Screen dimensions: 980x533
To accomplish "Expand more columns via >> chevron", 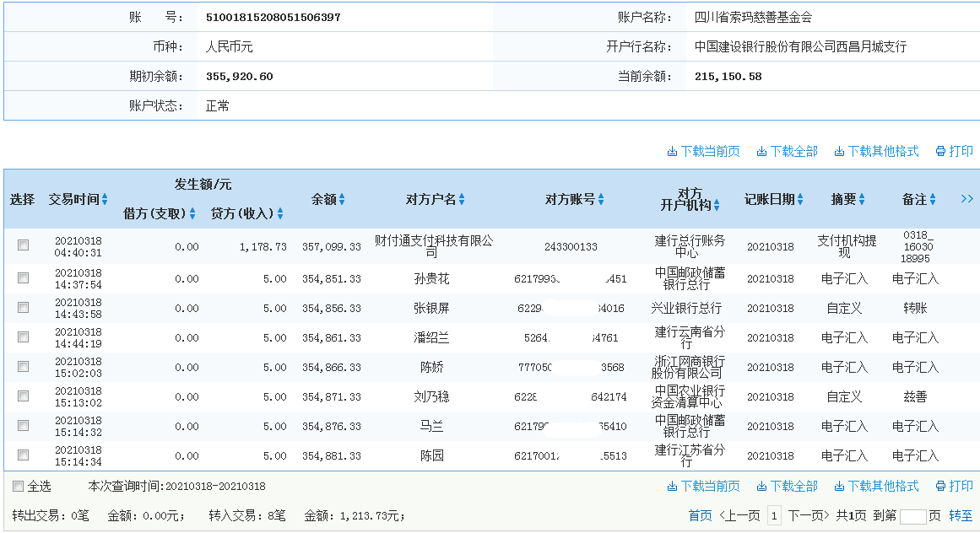I will 966,199.
